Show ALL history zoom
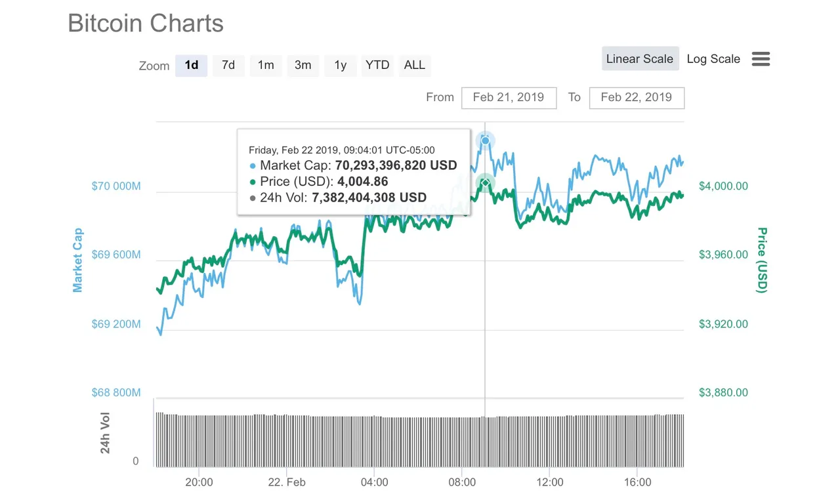 point(415,65)
